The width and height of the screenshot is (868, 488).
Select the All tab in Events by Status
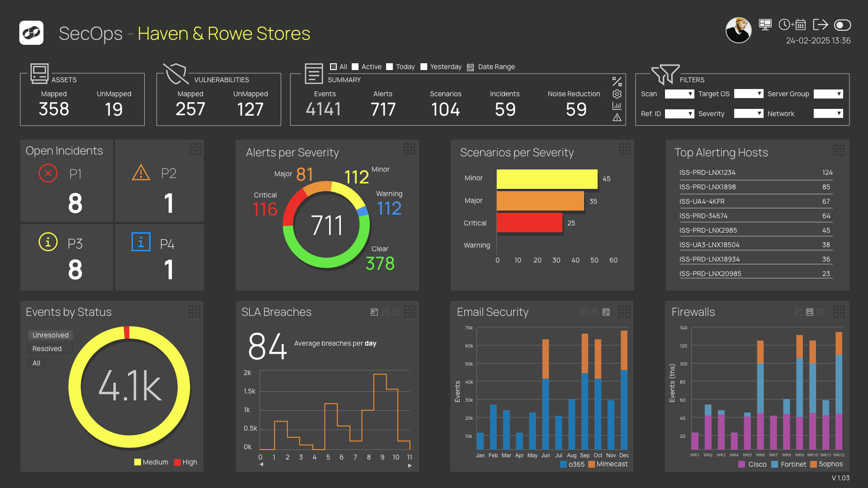click(x=36, y=363)
